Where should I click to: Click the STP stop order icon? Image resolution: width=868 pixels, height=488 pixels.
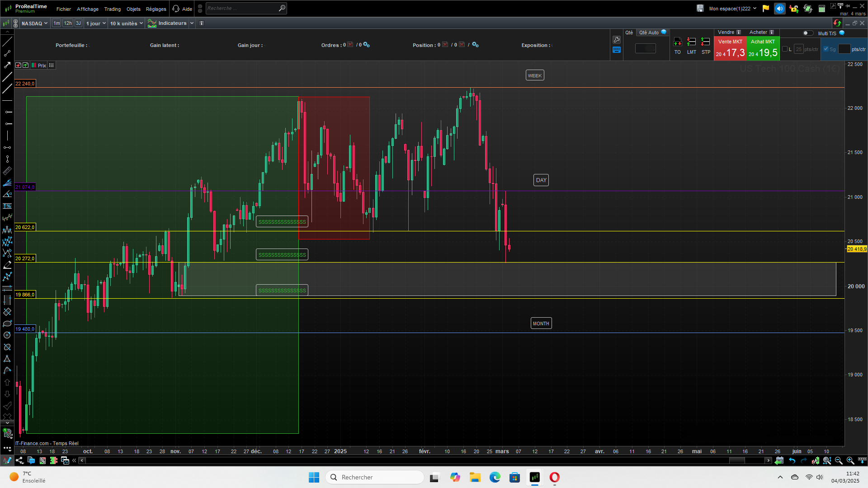(x=705, y=42)
